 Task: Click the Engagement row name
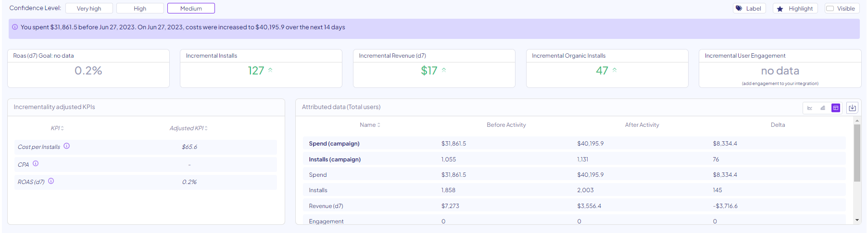tap(326, 221)
